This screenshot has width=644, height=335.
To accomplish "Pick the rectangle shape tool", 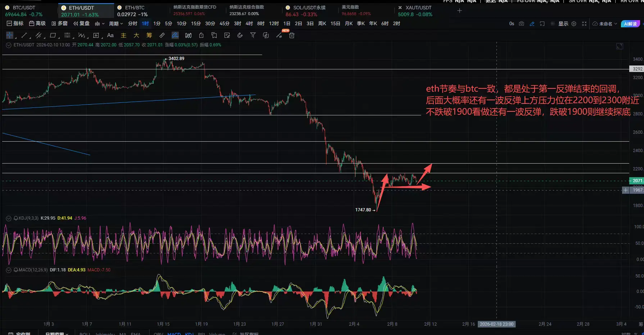I will (x=53, y=35).
